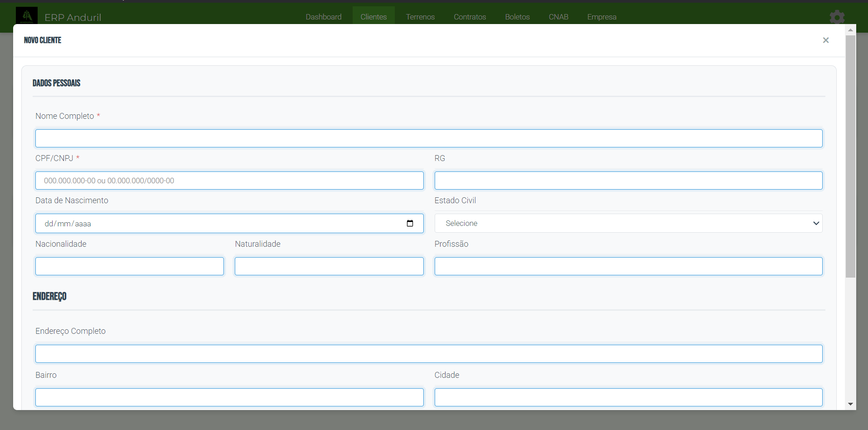Click the ERP Anduril logo icon
This screenshot has width=868, height=430.
tap(27, 16)
